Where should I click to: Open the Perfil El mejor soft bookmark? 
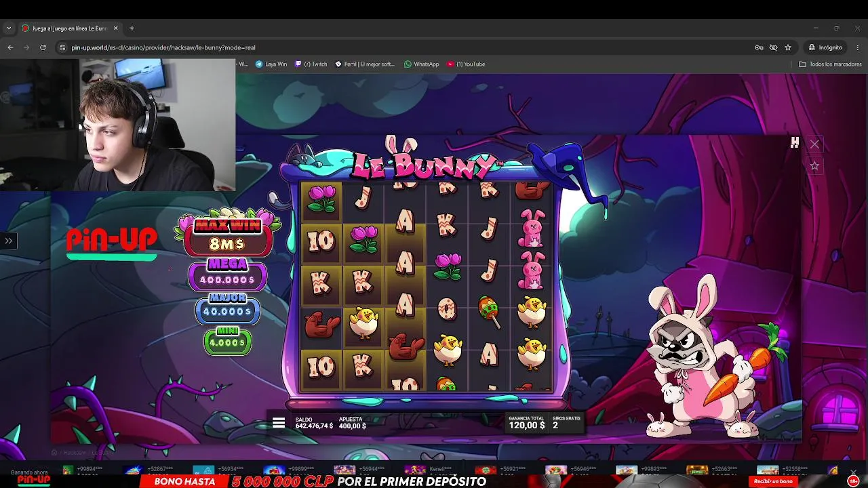364,64
